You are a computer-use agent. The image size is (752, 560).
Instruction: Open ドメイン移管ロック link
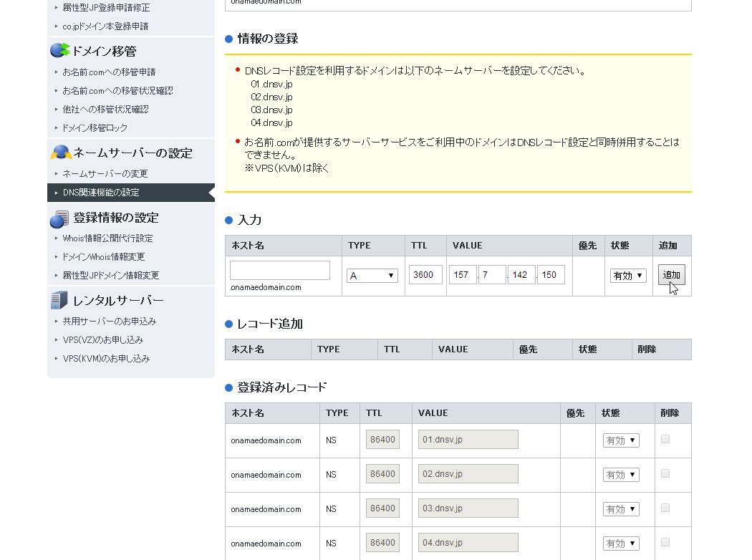pos(95,128)
